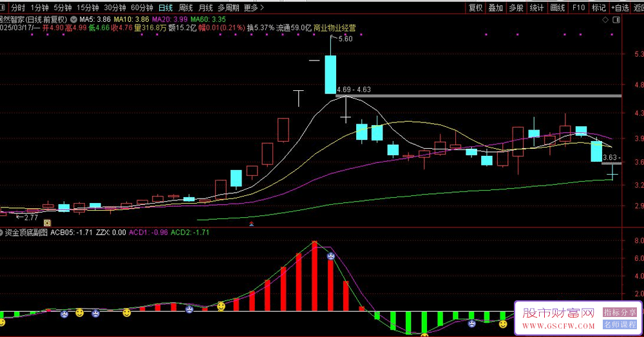This screenshot has width=644, height=337.
Task: Switch to 分时 intraday view
Action: click(x=17, y=8)
